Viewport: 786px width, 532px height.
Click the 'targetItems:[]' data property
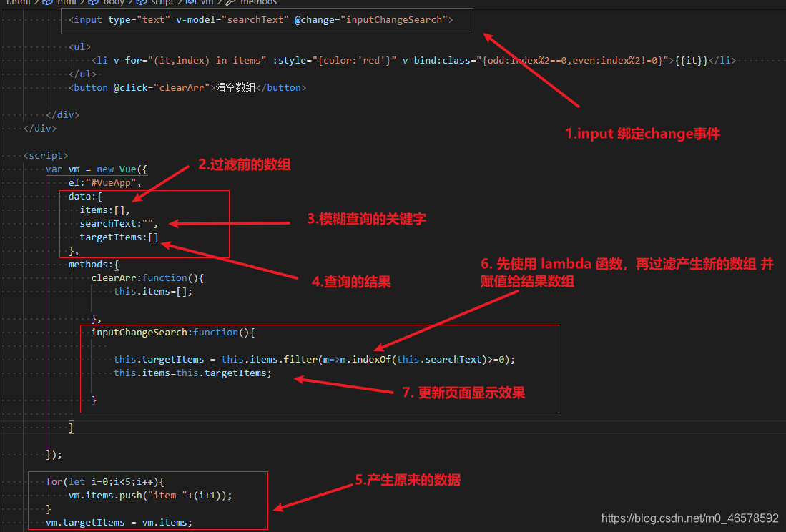pos(119,237)
